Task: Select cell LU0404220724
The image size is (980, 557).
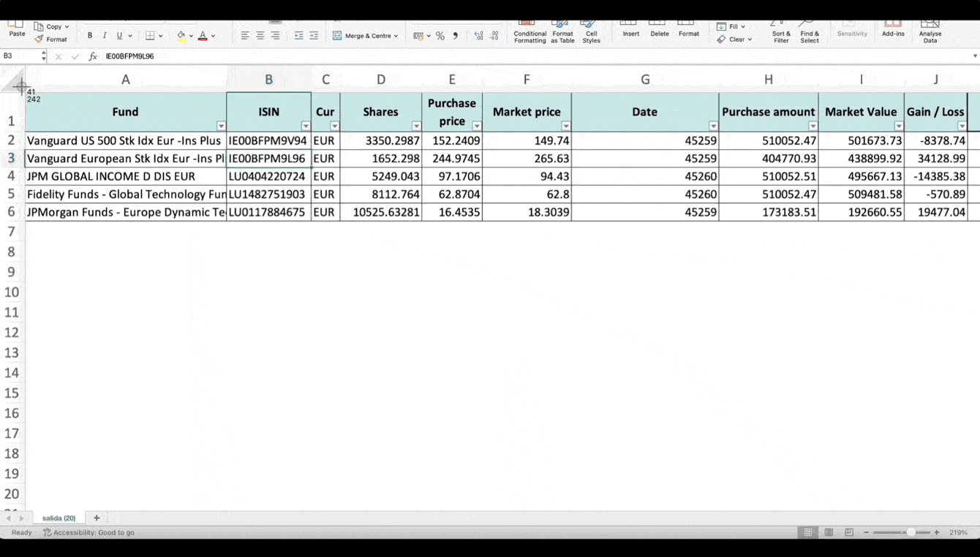Action: [x=268, y=176]
